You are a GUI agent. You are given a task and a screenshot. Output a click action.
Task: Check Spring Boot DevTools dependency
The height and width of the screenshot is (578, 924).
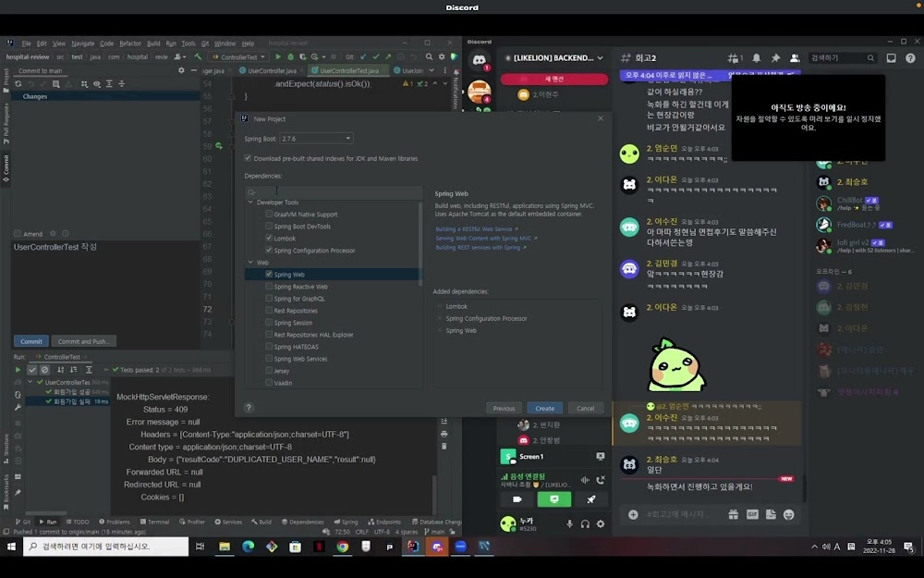coord(269,226)
